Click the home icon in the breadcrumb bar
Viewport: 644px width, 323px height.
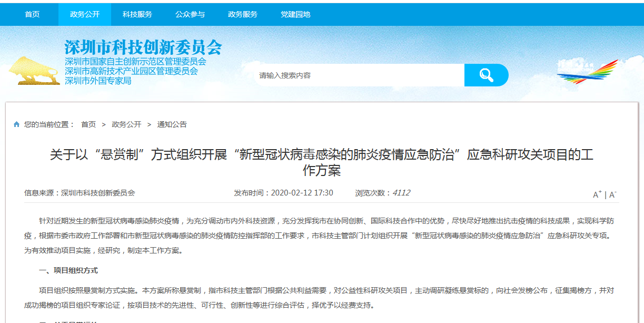tap(15, 124)
